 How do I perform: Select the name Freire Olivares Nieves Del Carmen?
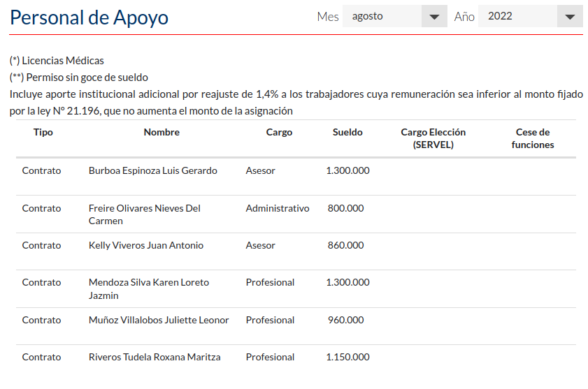pos(144,214)
